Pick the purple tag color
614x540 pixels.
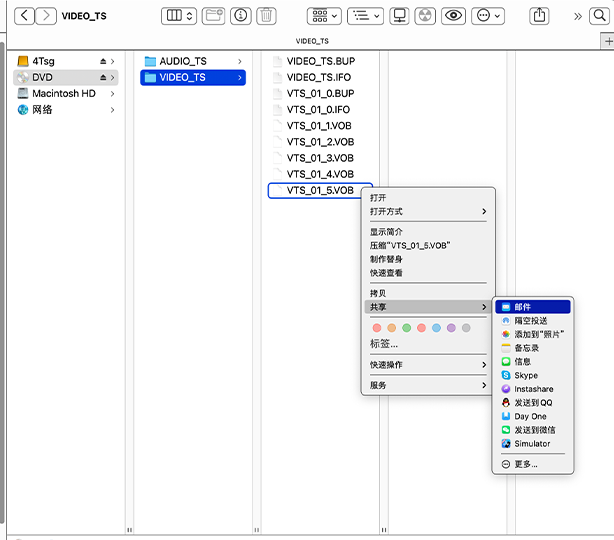click(x=451, y=328)
